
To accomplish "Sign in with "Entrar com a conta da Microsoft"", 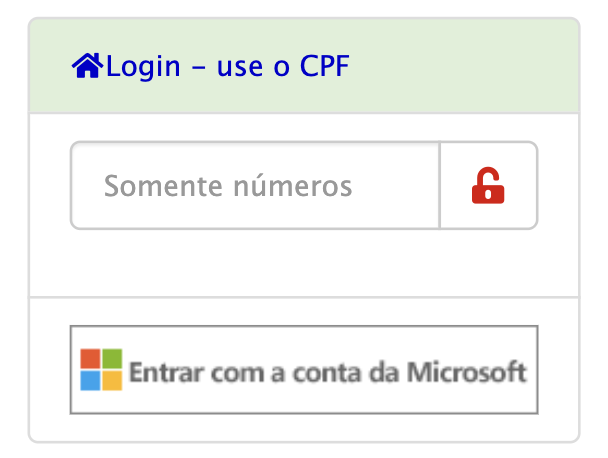I will 304,370.
